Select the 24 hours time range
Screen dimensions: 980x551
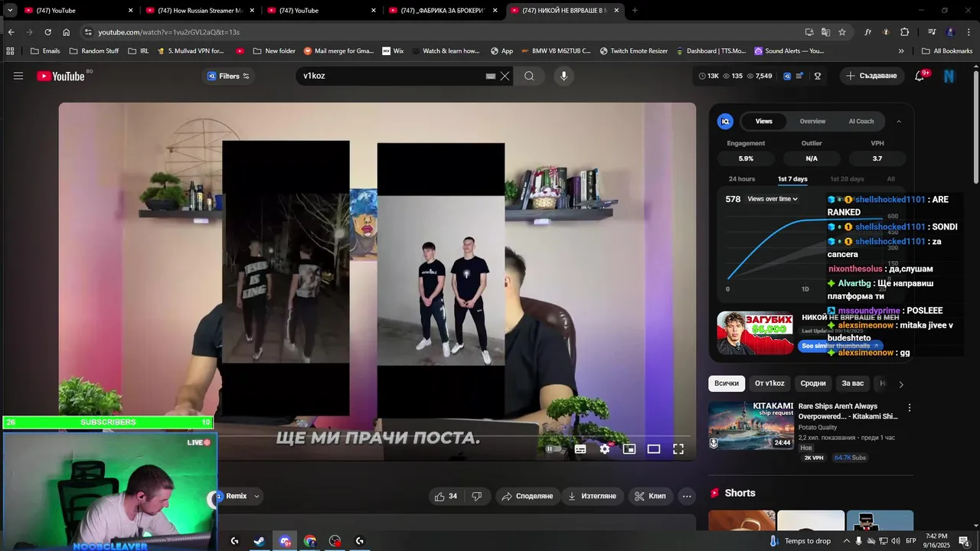point(742,179)
